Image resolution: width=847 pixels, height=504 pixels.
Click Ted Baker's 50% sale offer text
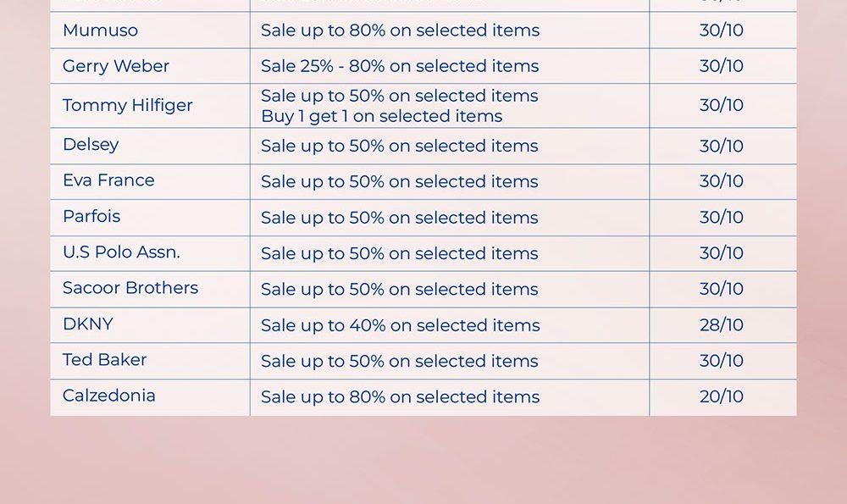(400, 361)
